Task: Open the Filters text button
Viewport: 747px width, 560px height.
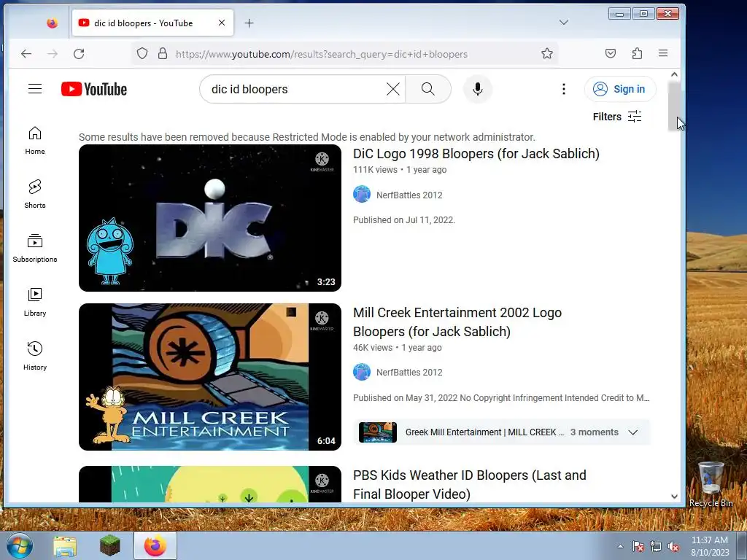Action: click(x=607, y=117)
